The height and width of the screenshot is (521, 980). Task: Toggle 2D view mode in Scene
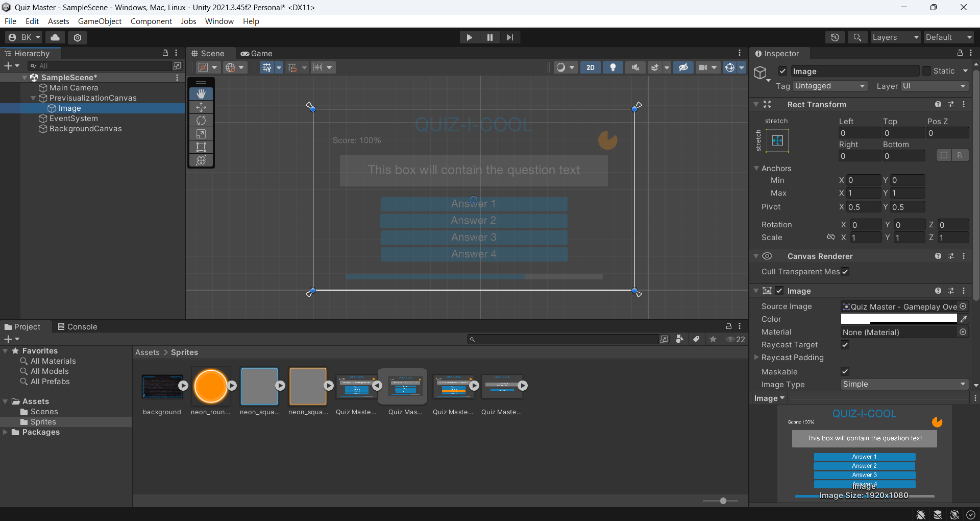tap(591, 67)
